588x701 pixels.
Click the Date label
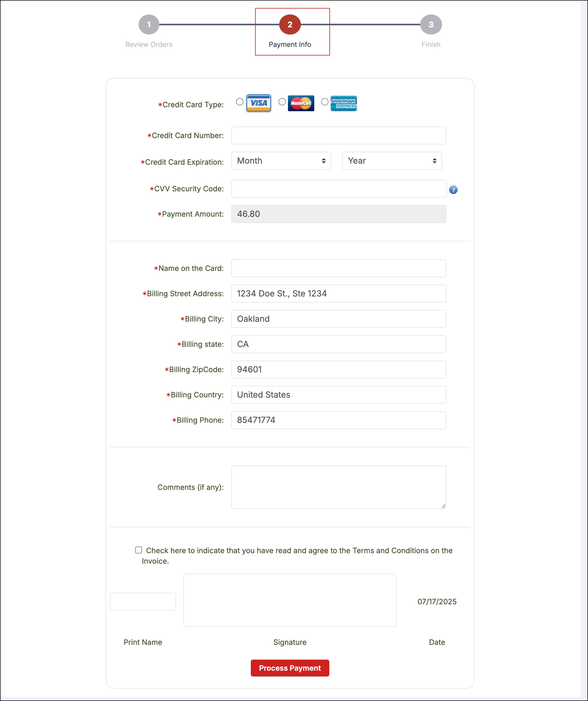[437, 642]
